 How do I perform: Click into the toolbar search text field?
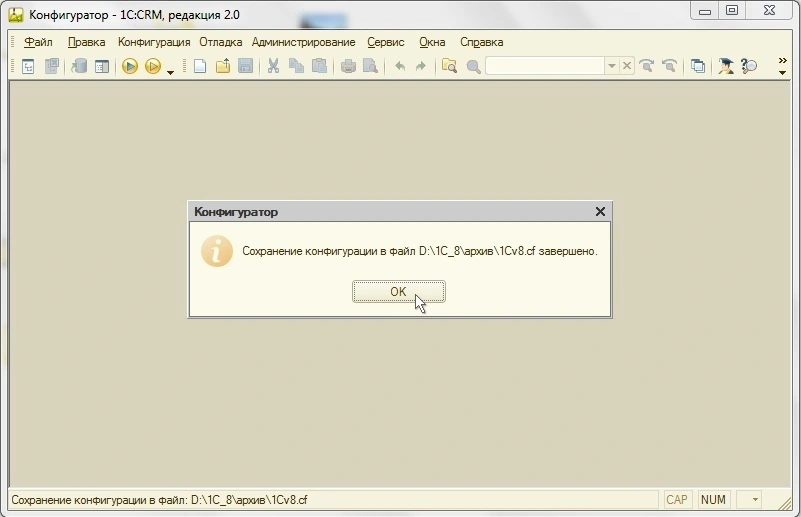[x=544, y=66]
